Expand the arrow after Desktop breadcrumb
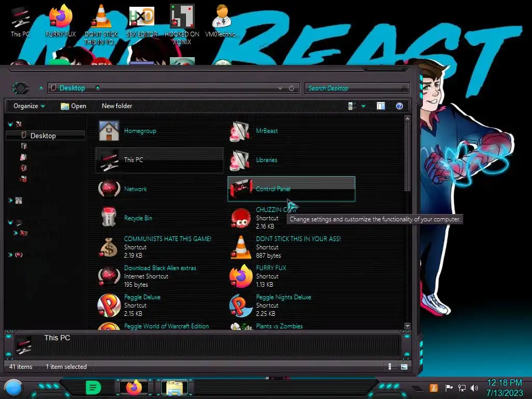This screenshot has width=532, height=399. (97, 88)
